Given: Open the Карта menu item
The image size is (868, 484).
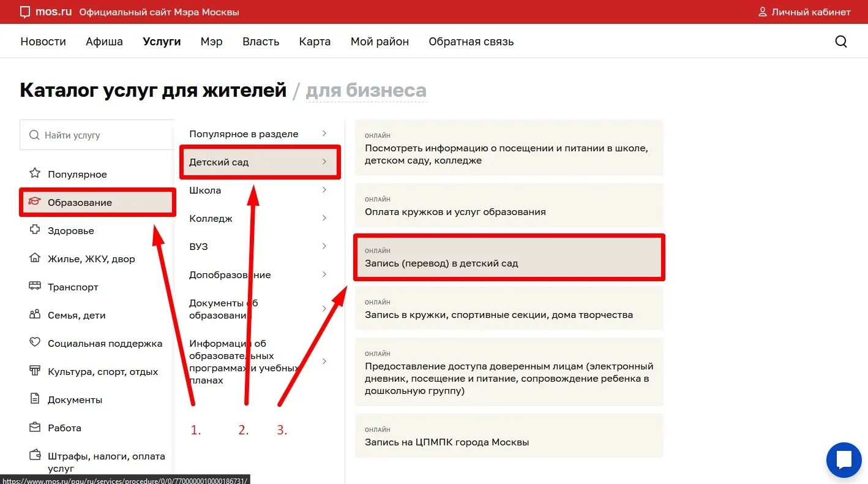Looking at the screenshot, I should coord(315,42).
